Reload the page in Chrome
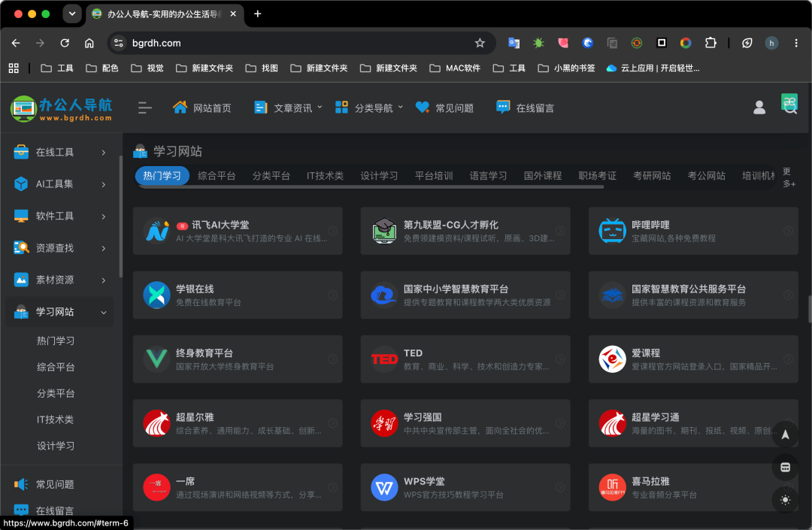Viewport: 812px width, 530px height. [65, 43]
